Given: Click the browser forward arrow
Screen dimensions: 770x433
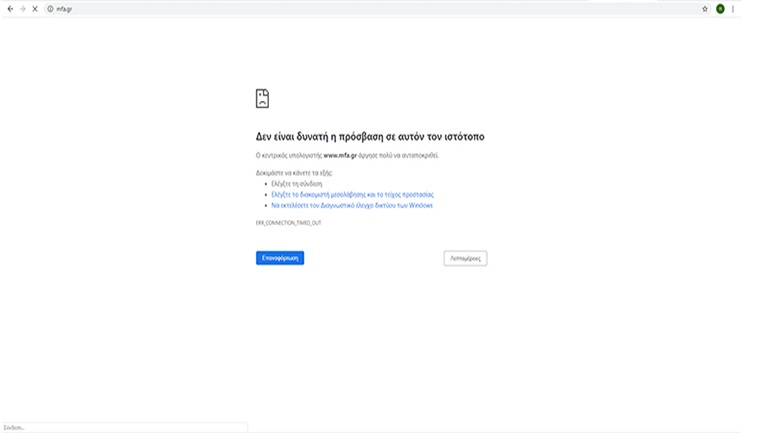Looking at the screenshot, I should (22, 9).
